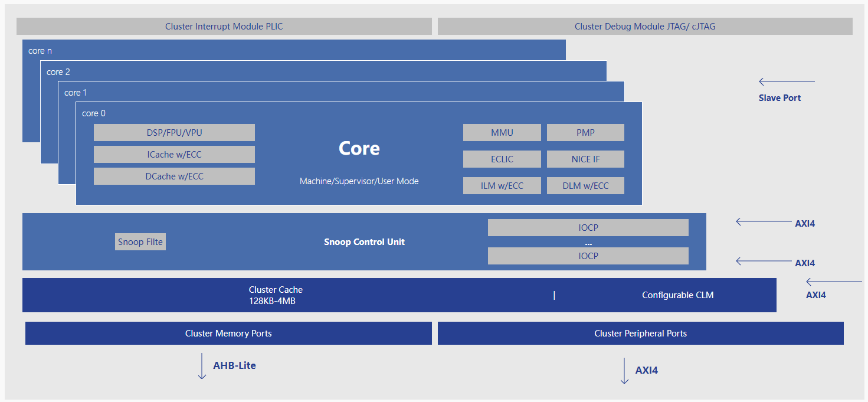The width and height of the screenshot is (868, 402).
Task: Select the DSP/FPU/VPU block
Action: 174,132
